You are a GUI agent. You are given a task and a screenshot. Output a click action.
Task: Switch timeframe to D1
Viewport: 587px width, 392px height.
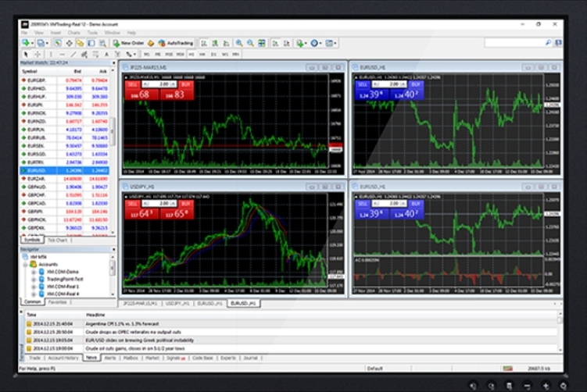click(213, 54)
